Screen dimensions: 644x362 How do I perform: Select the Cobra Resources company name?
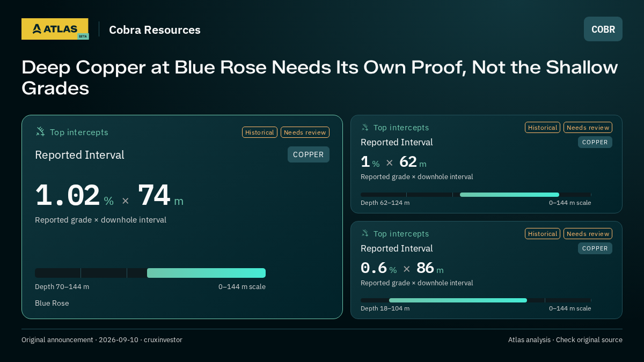[155, 29]
